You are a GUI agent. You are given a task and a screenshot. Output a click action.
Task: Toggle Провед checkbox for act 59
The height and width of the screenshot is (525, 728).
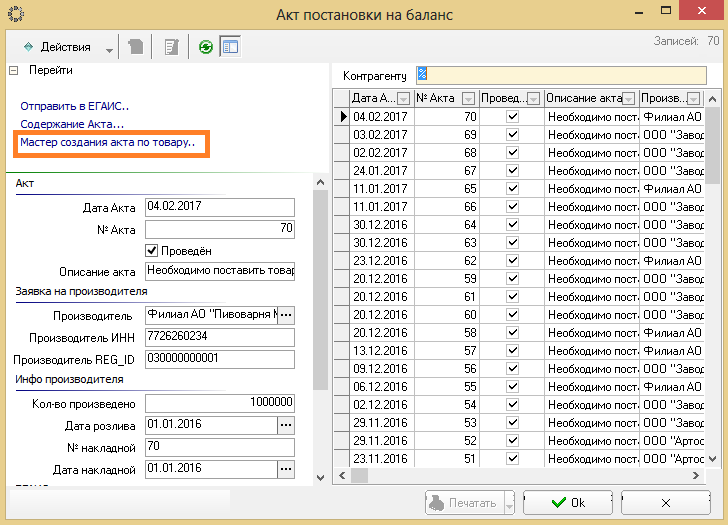point(512,279)
